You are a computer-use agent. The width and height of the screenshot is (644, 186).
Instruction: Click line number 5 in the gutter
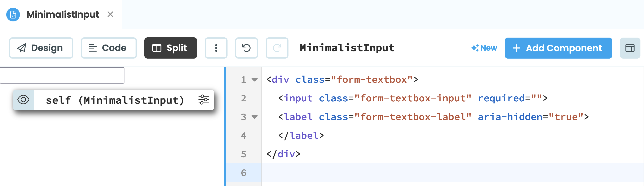pos(243,154)
